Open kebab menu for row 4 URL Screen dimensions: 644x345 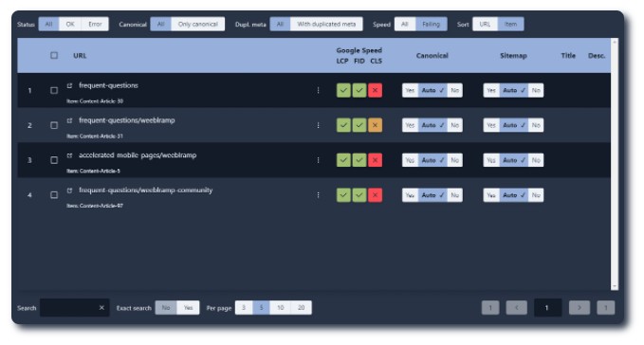[319, 195]
